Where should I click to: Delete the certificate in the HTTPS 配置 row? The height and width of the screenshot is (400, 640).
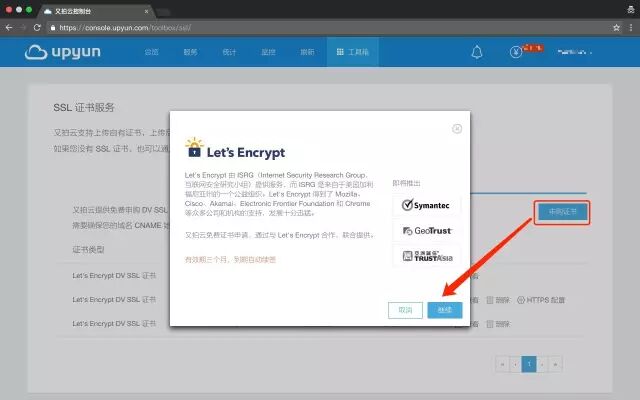coord(498,300)
